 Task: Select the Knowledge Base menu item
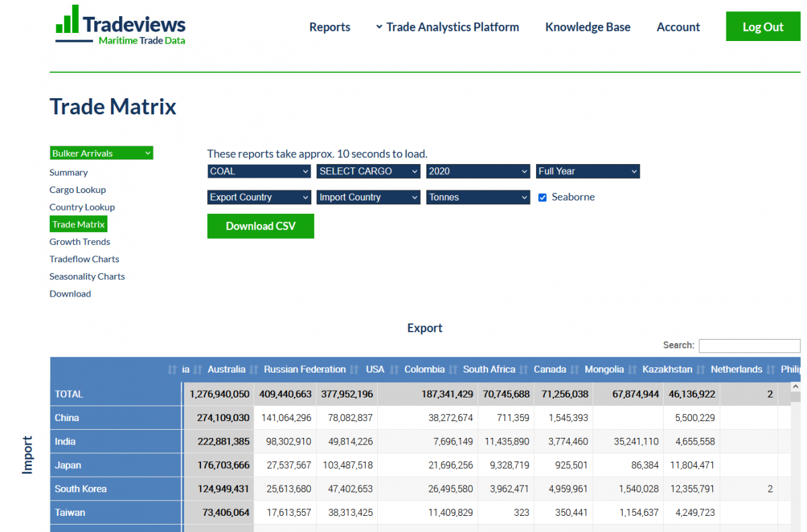tap(588, 27)
